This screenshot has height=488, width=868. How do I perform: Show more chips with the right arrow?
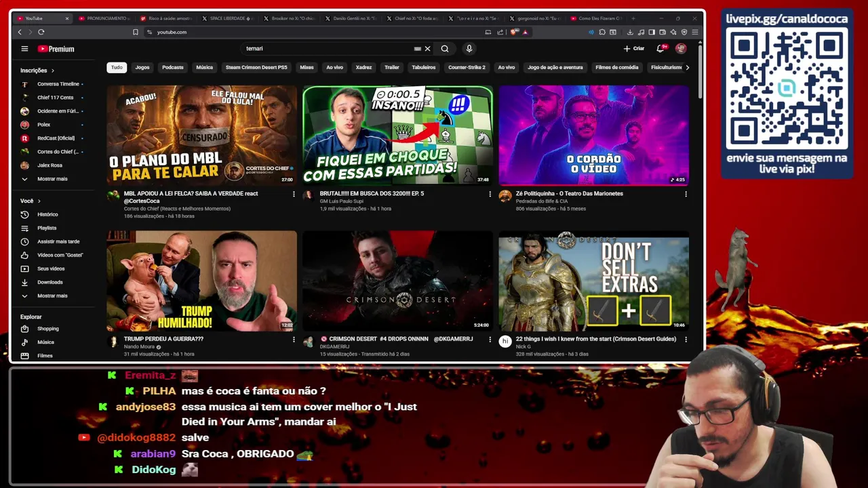click(x=687, y=67)
